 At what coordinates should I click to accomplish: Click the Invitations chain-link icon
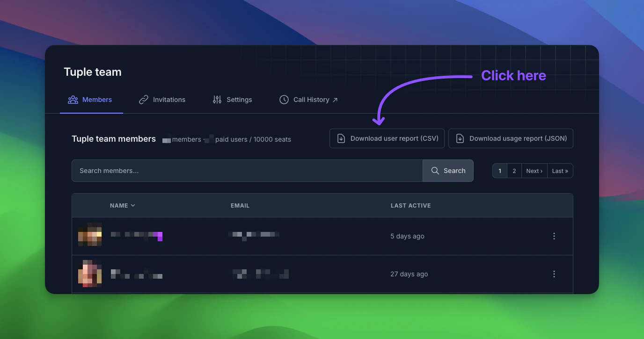[x=144, y=100]
